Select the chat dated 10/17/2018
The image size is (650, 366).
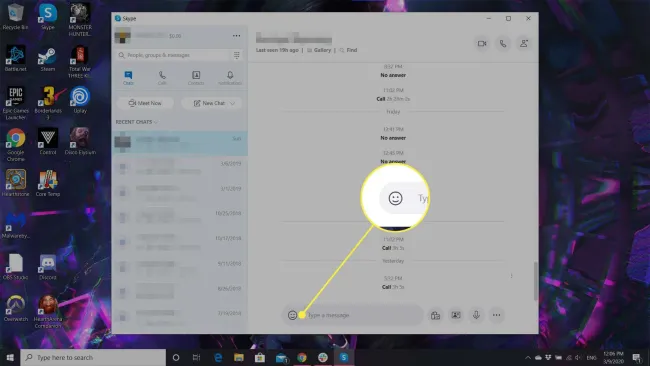click(x=179, y=242)
